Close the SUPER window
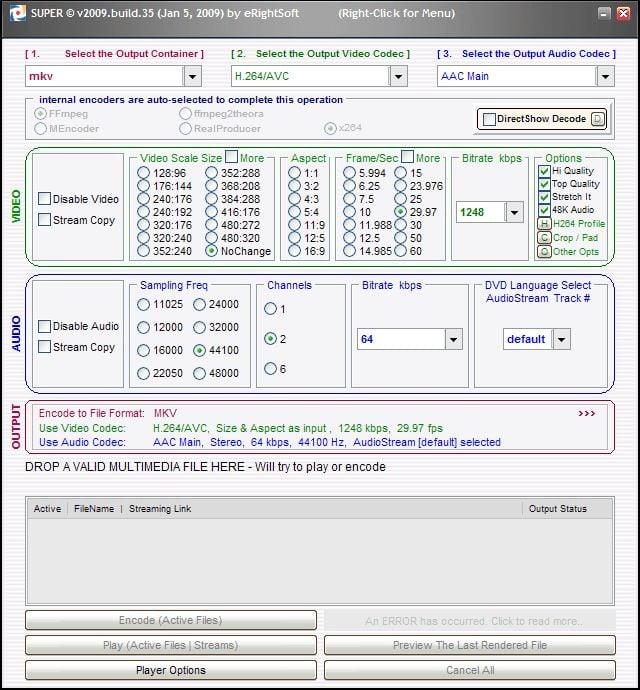The width and height of the screenshot is (640, 690). (x=623, y=13)
